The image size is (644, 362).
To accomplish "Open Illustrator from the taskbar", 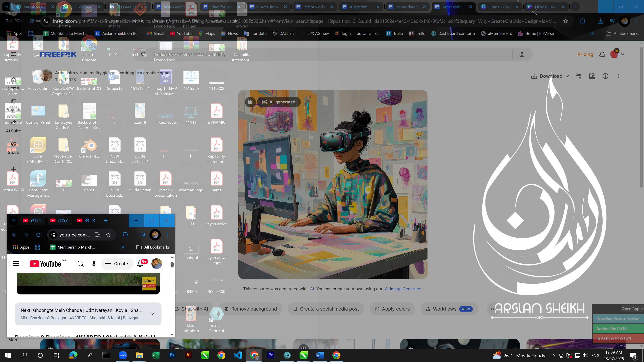I will [189, 355].
